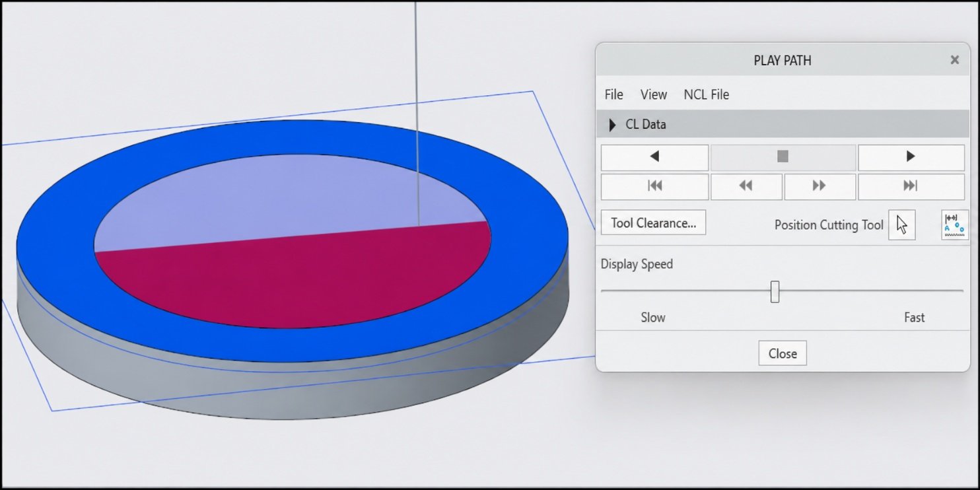Viewport: 980px width, 490px height.
Task: Open the File menu in Play Path
Action: pos(614,94)
